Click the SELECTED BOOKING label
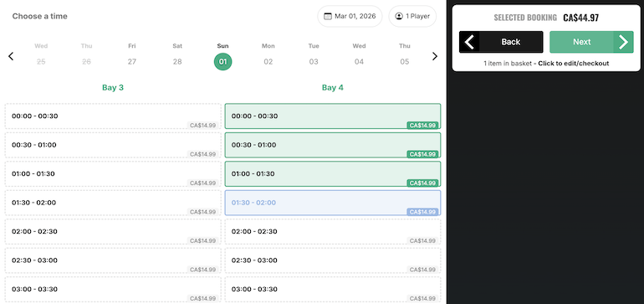 point(525,18)
